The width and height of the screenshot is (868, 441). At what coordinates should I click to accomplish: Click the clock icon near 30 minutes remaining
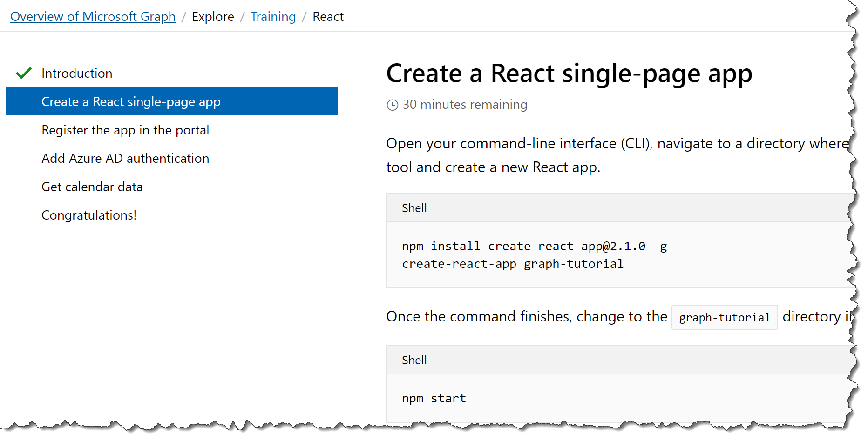393,105
